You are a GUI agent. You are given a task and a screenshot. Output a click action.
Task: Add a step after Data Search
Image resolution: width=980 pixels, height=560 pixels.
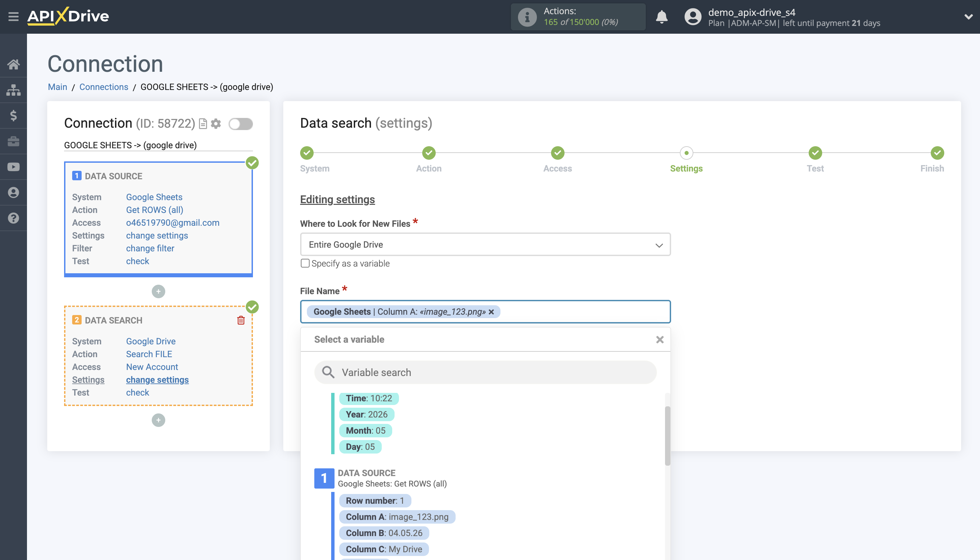point(158,420)
